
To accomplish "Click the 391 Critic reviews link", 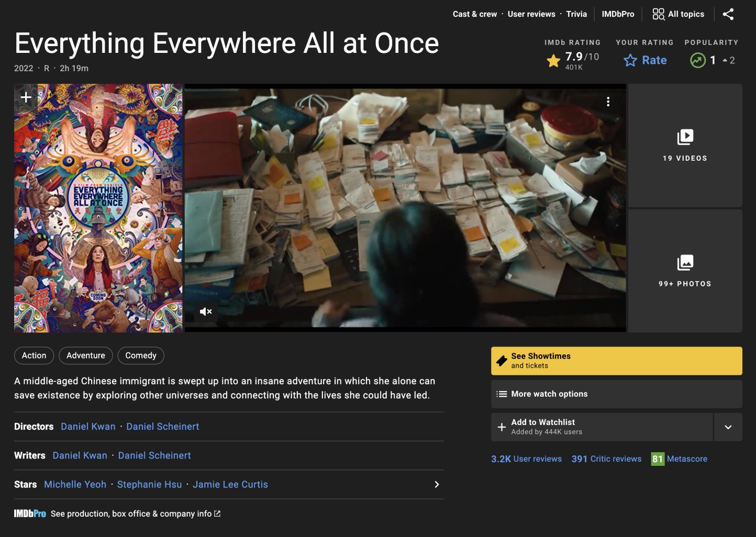I will click(x=606, y=459).
